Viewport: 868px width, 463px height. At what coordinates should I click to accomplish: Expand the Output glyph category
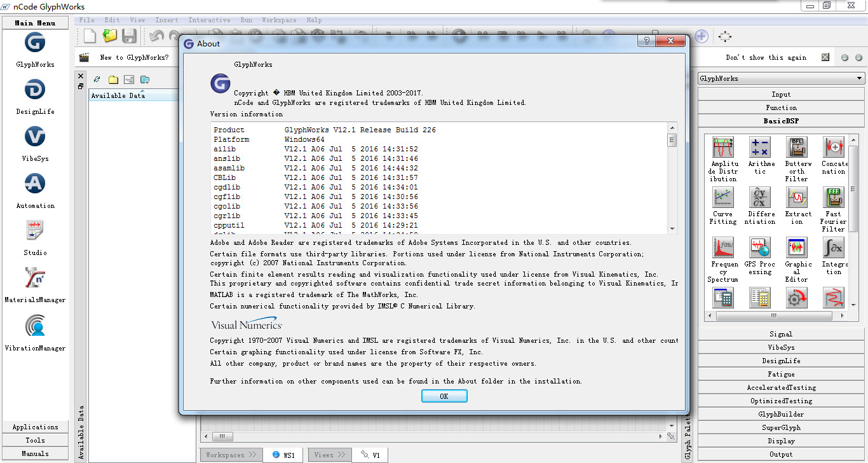[781, 454]
